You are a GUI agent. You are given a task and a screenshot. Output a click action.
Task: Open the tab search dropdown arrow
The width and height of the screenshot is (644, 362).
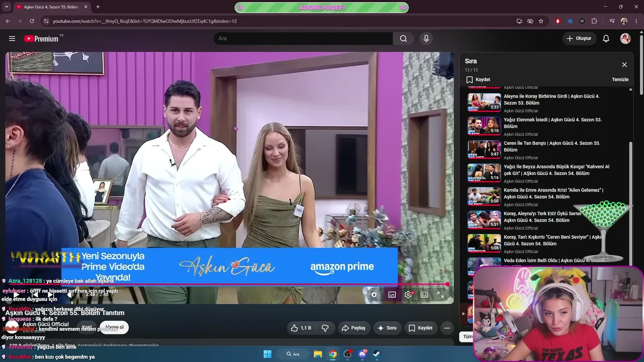7,7
